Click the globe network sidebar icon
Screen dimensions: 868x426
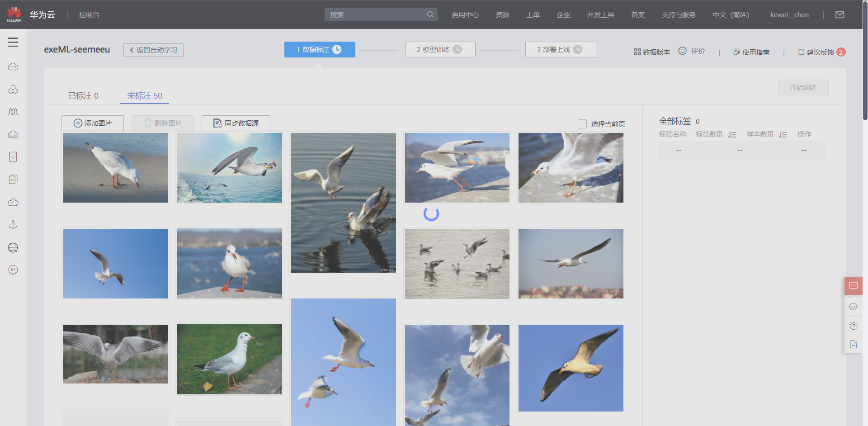(x=13, y=247)
